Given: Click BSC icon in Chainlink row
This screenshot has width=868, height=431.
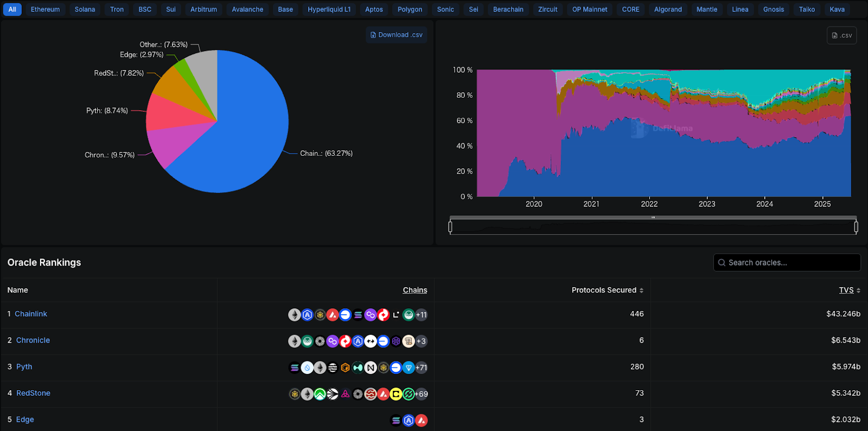Looking at the screenshot, I should tap(320, 315).
